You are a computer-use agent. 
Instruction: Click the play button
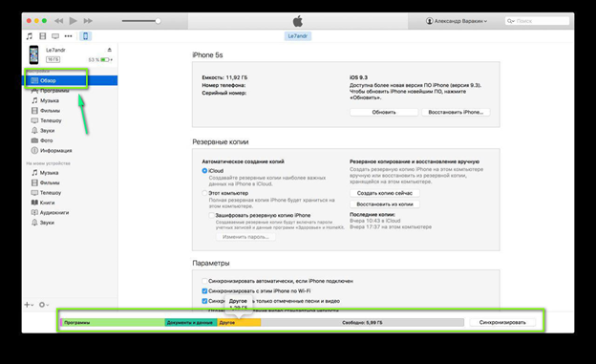click(x=73, y=21)
